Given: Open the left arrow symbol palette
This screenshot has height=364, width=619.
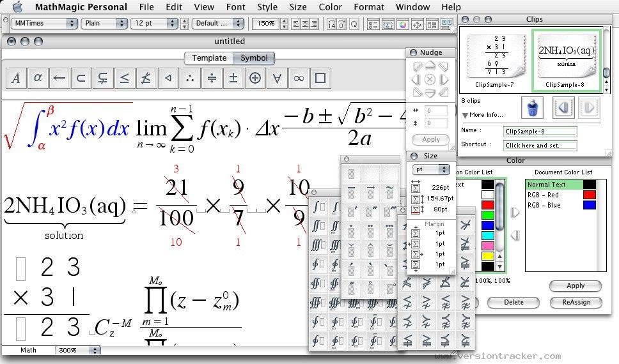Looking at the screenshot, I should click(59, 78).
